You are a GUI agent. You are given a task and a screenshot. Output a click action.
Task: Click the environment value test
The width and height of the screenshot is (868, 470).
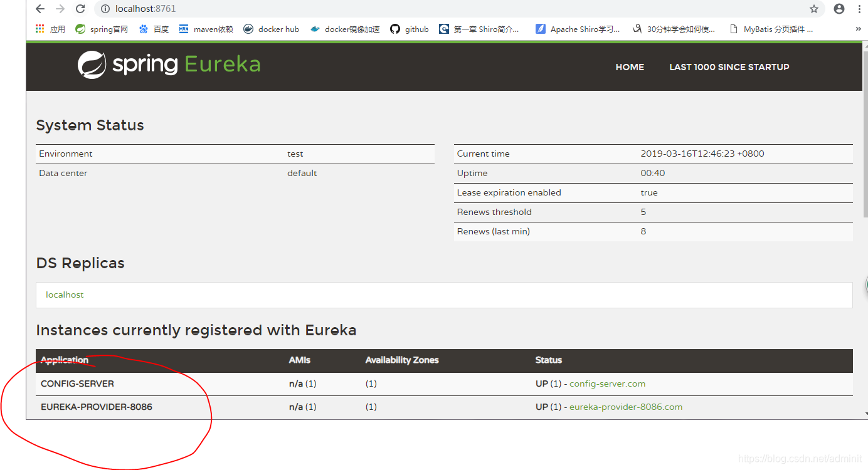[295, 154]
